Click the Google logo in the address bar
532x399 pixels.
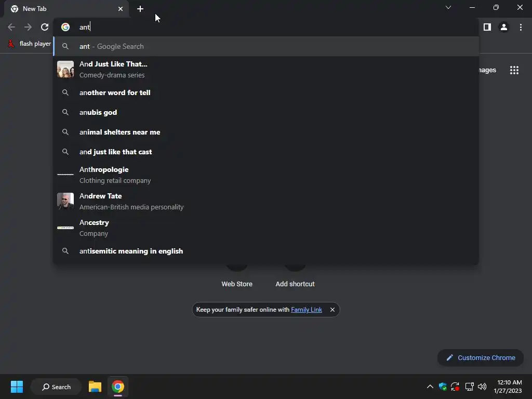[65, 27]
